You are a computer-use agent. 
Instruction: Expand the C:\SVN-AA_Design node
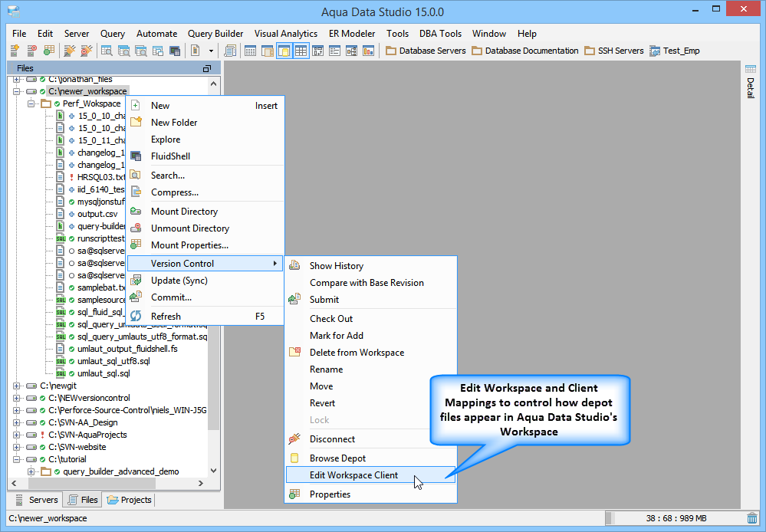tap(17, 422)
